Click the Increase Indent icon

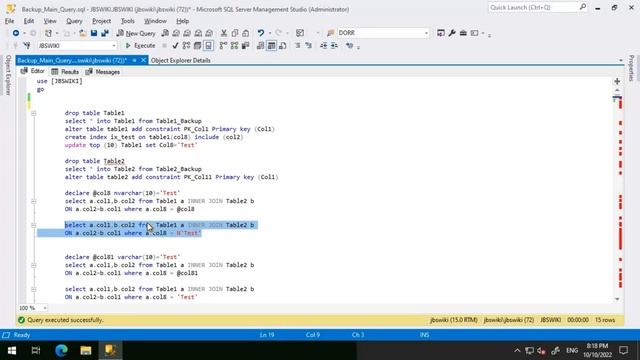(x=334, y=46)
